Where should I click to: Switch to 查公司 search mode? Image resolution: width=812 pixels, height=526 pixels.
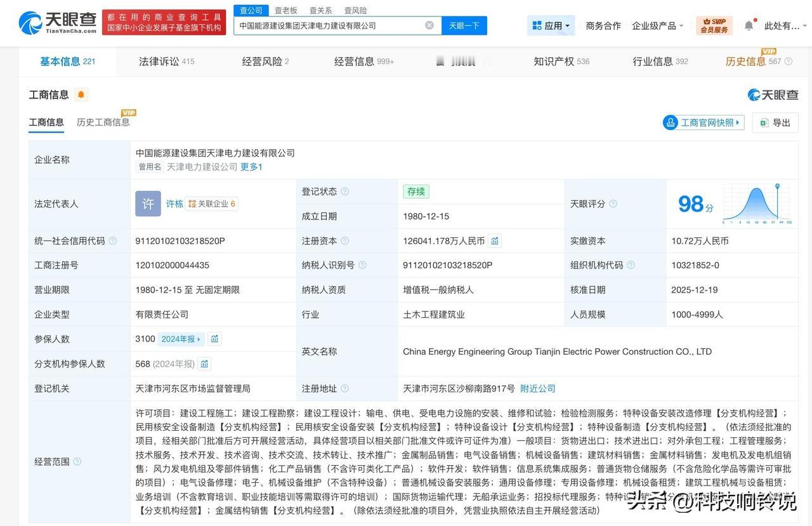coord(251,10)
